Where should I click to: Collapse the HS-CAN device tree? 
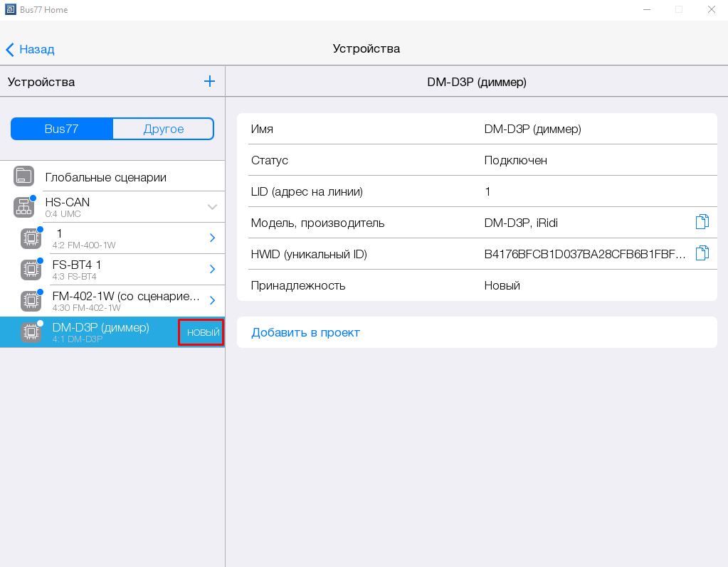212,207
